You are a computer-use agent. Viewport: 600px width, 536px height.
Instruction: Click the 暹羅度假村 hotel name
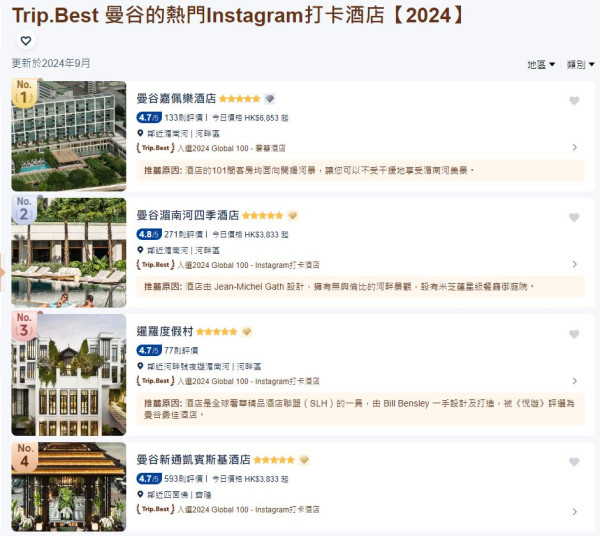165,331
